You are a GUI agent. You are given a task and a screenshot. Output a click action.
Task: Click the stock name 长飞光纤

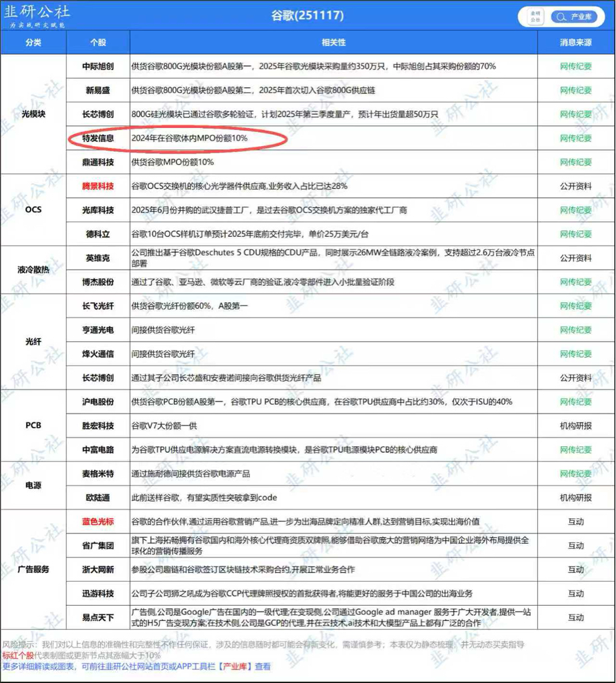(x=98, y=305)
